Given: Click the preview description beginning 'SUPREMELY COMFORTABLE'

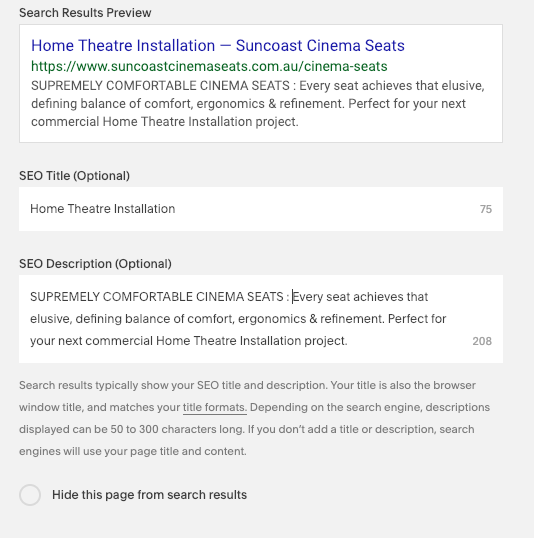Looking at the screenshot, I should point(257,103).
